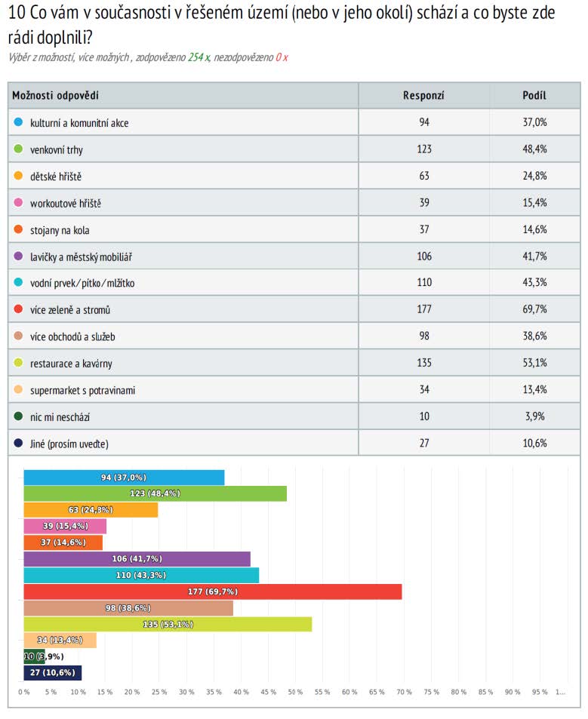Click the pink dot beside workoutové hřiště
The height and width of the screenshot is (719, 588).
coord(18,202)
